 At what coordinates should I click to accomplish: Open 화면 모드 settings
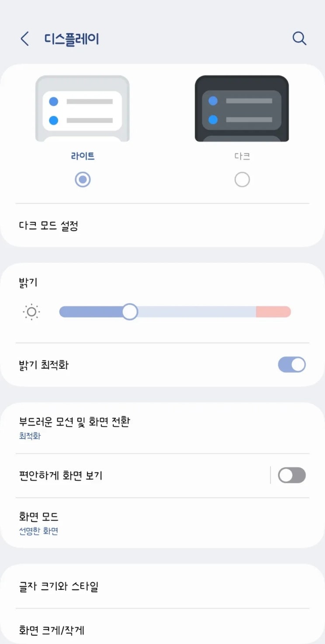click(x=39, y=517)
